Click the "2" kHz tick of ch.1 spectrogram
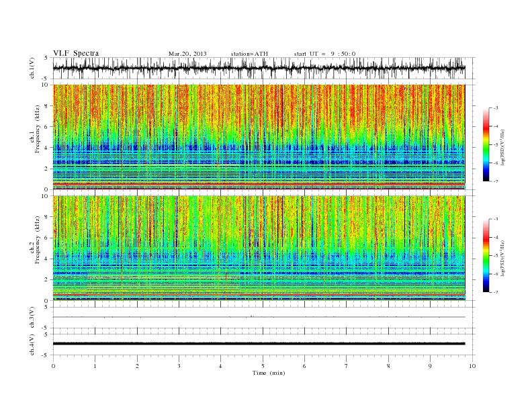 click(x=46, y=169)
